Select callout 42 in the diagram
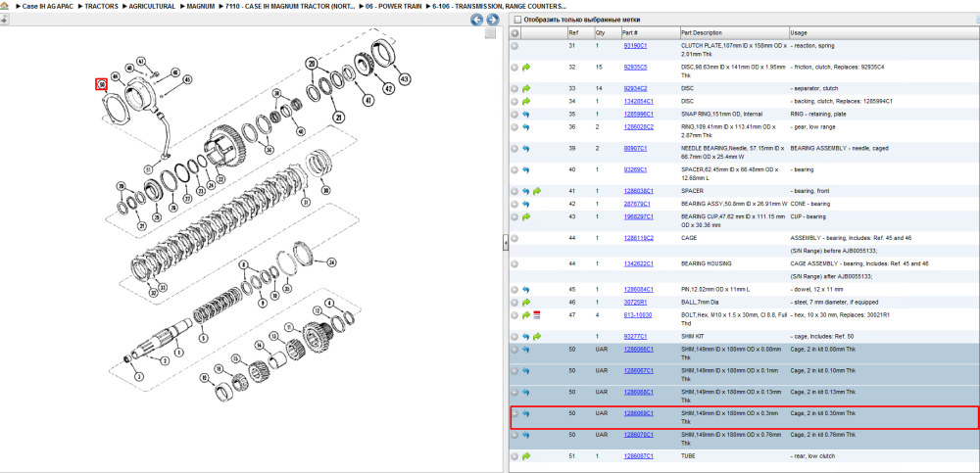Image resolution: width=980 pixels, height=473 pixels. [388, 89]
